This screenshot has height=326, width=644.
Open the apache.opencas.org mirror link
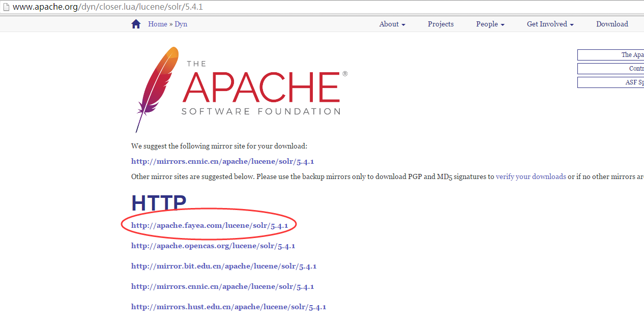point(213,246)
